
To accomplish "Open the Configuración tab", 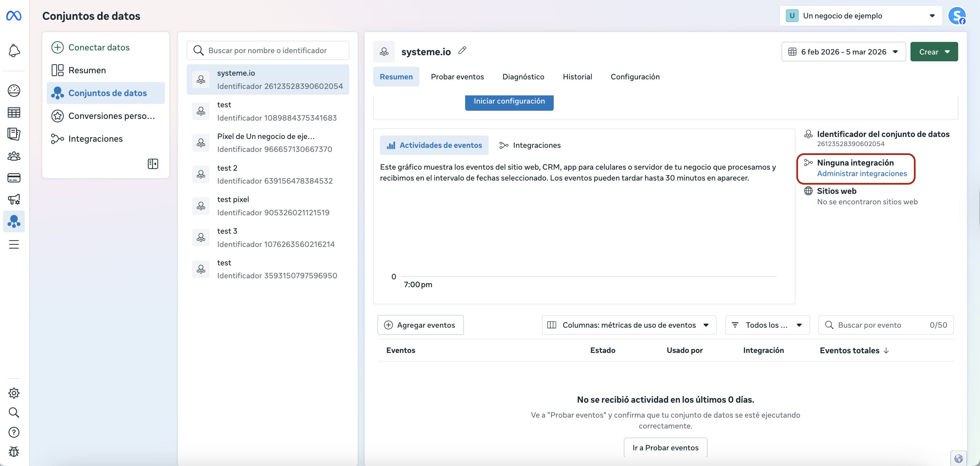I will click(x=635, y=77).
